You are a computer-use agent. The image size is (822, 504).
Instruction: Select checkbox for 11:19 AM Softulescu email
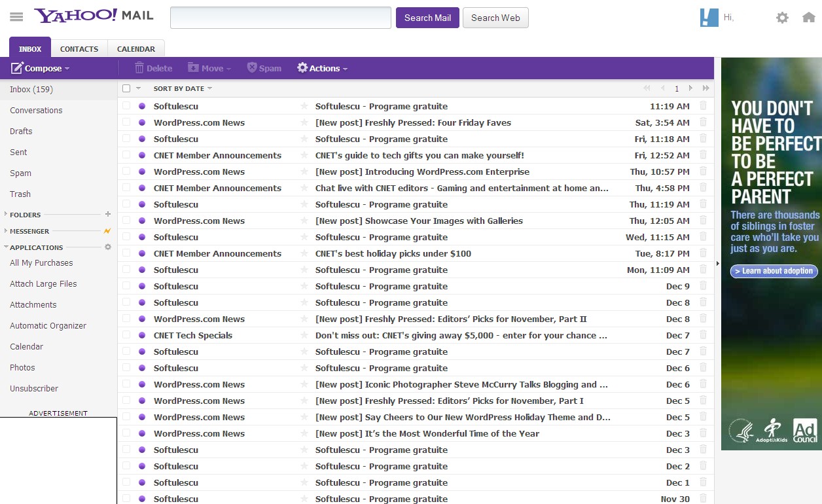click(126, 105)
